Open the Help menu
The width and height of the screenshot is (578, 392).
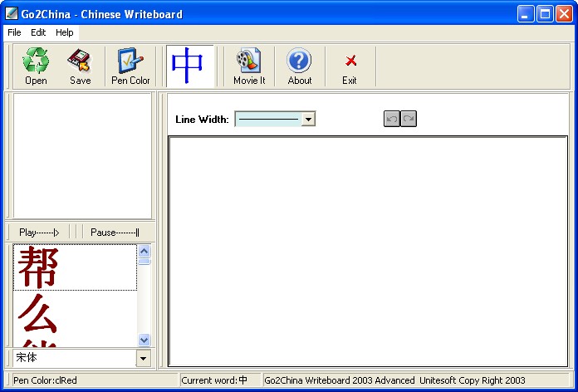pyautogui.click(x=65, y=32)
